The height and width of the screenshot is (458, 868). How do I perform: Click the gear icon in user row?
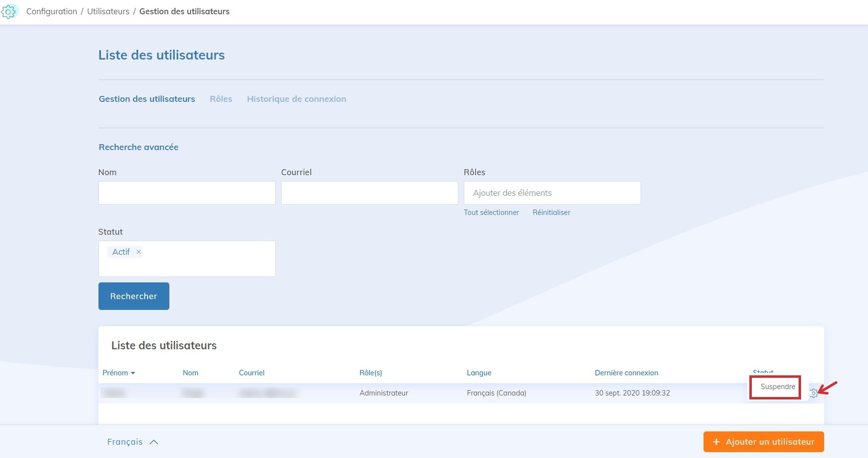[813, 393]
